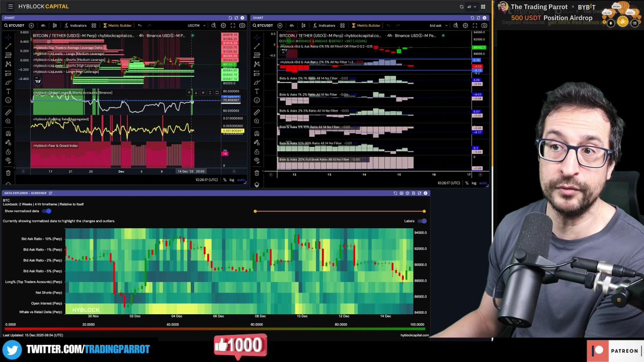Screen dimensions: 644x362
Task: Select trend line tool in left chart
Action: (8, 46)
